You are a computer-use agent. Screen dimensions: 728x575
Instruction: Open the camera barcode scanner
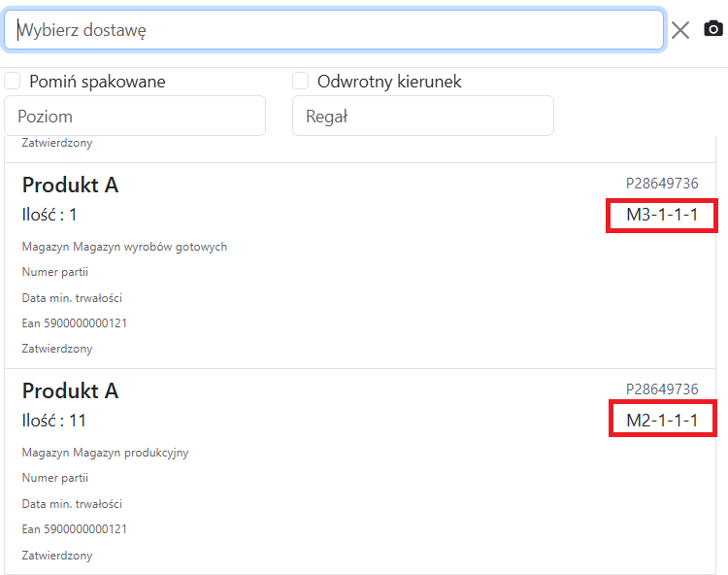click(x=713, y=29)
